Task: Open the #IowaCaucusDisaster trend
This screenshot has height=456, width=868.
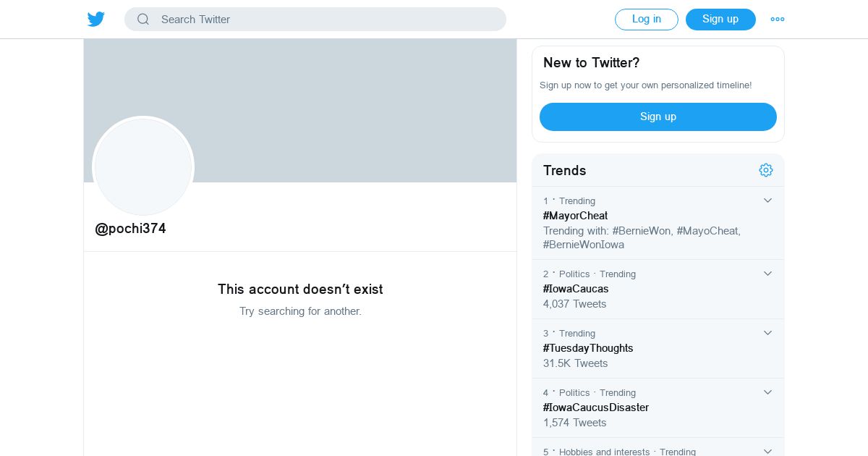Action: click(596, 408)
